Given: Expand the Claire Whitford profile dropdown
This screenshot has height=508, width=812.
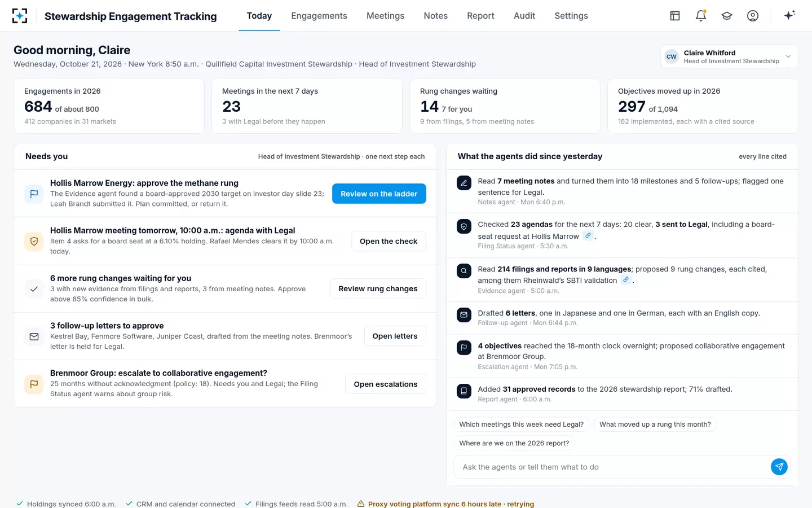Looking at the screenshot, I should pyautogui.click(x=729, y=56).
